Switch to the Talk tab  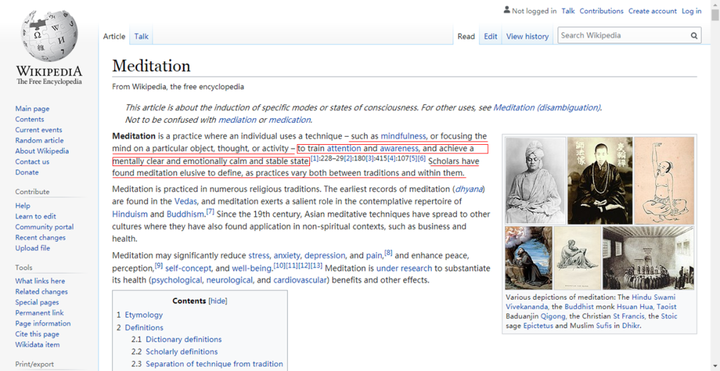[x=141, y=36]
